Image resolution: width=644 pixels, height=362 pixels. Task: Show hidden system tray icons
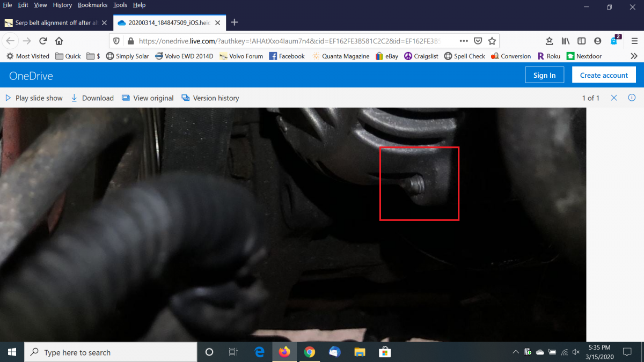point(516,352)
